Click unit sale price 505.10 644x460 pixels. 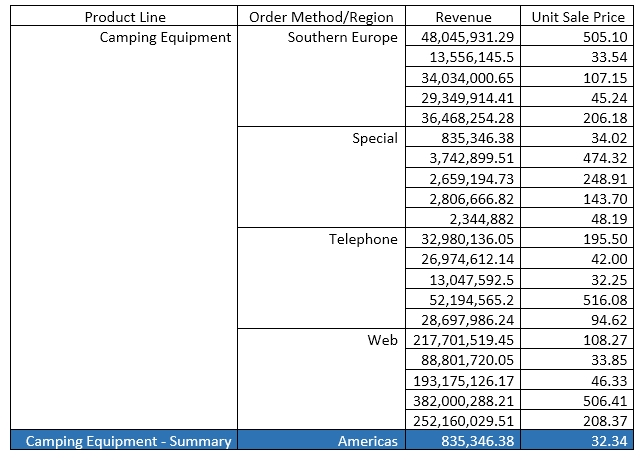point(605,37)
